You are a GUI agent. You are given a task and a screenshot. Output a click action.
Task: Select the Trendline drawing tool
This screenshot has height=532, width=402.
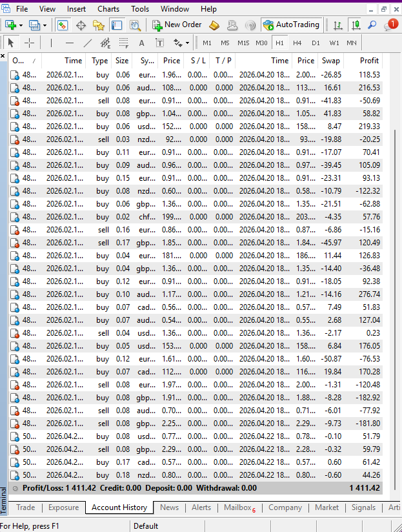point(88,43)
